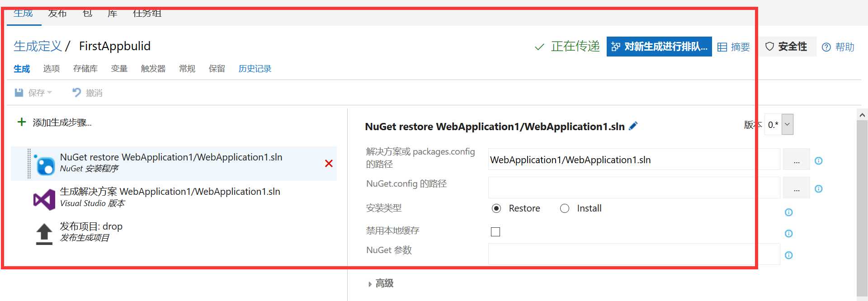This screenshot has width=868, height=301.
Task: Click the scrollbar up arrow
Action: (862, 115)
